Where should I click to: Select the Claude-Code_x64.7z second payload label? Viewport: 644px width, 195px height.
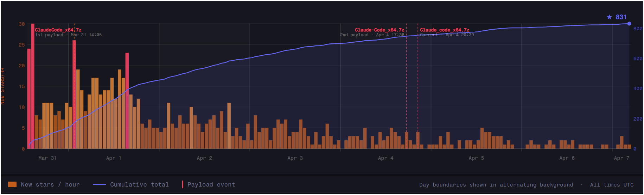379,30
